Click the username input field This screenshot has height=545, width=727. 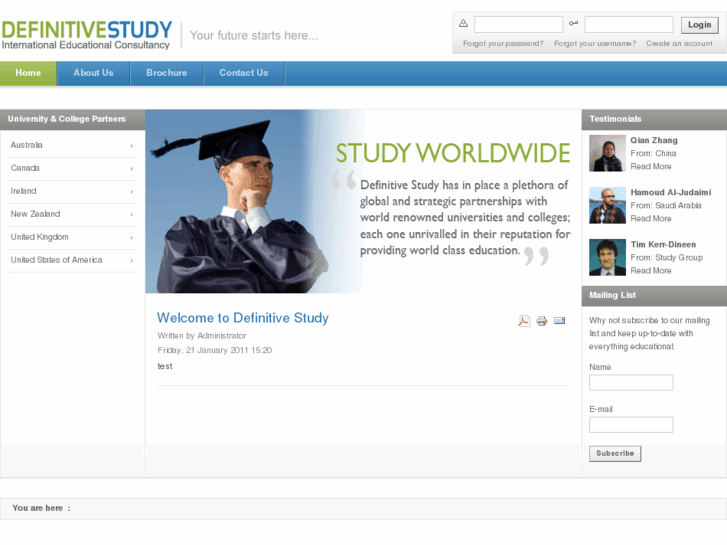click(x=518, y=24)
